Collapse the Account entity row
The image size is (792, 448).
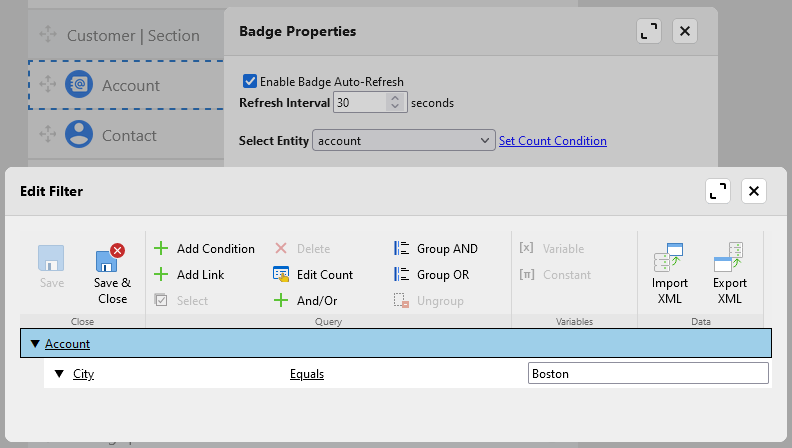(35, 344)
